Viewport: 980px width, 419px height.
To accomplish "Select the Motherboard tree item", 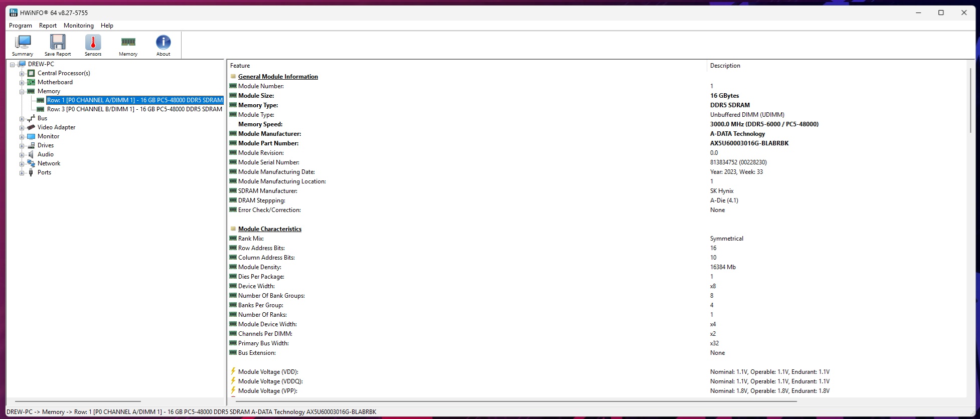I will click(55, 82).
